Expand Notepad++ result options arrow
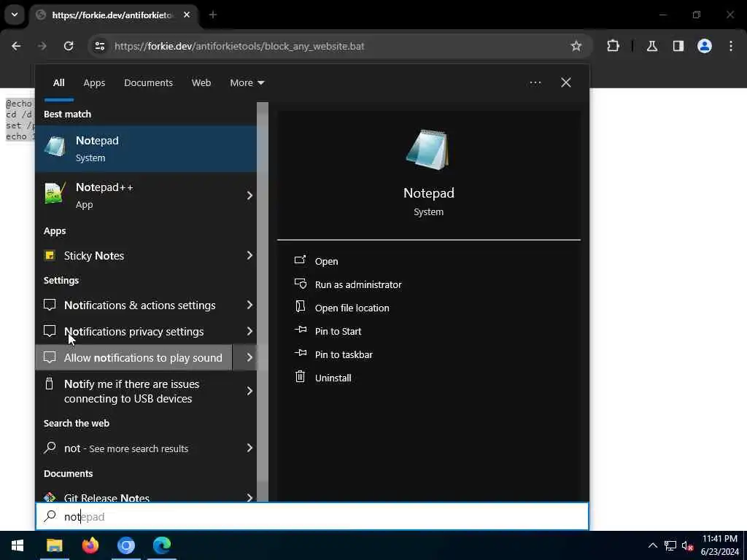This screenshot has height=560, width=747. coord(249,195)
